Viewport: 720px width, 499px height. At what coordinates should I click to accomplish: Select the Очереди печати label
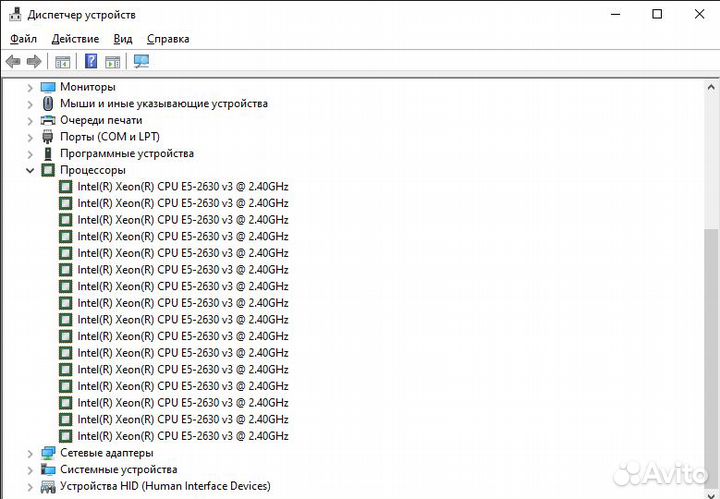tap(101, 120)
